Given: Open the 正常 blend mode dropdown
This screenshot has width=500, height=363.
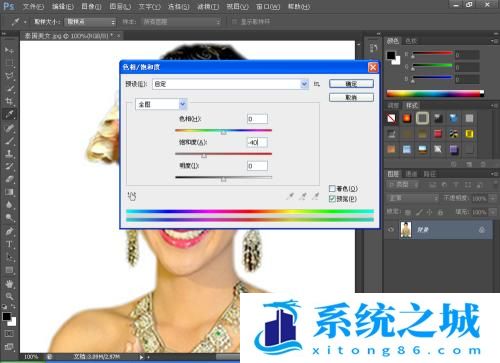Looking at the screenshot, I should pyautogui.click(x=413, y=198).
